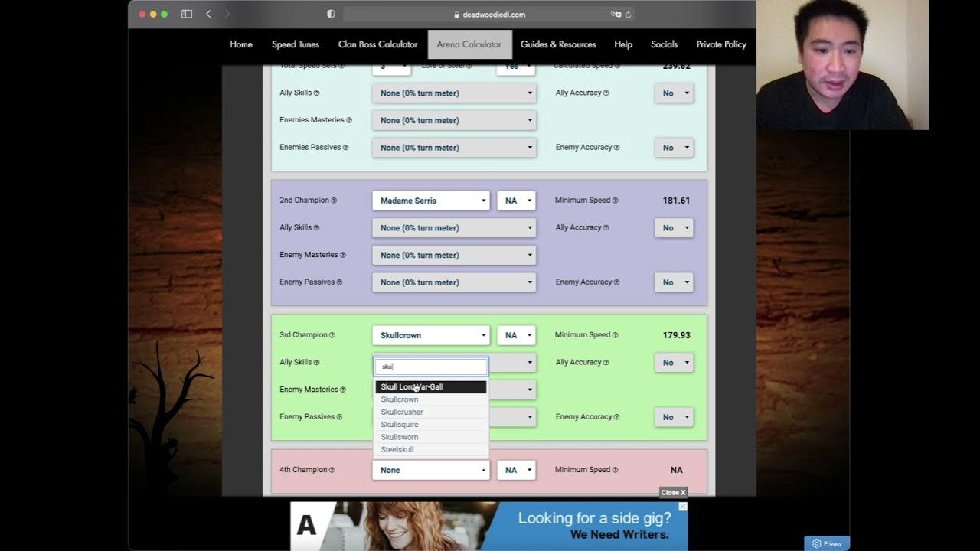Open Safari sidebar panel icon

click(x=186, y=14)
